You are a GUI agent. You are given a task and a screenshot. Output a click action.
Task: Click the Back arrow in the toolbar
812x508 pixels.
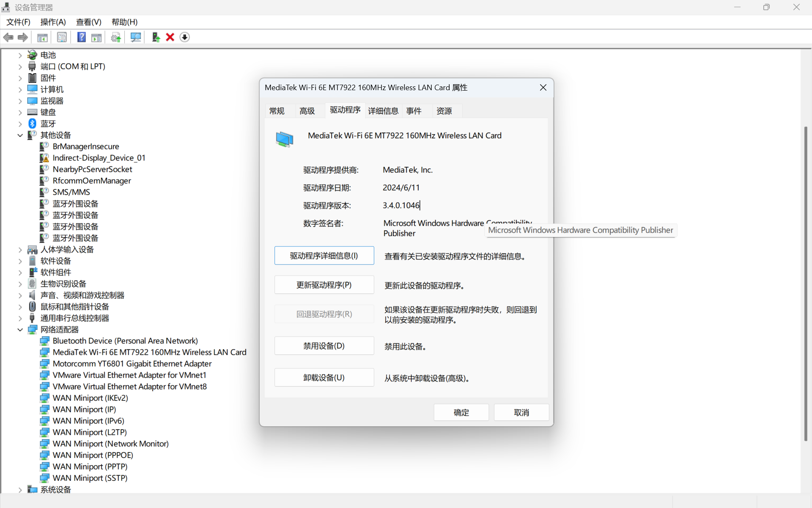pos(8,37)
